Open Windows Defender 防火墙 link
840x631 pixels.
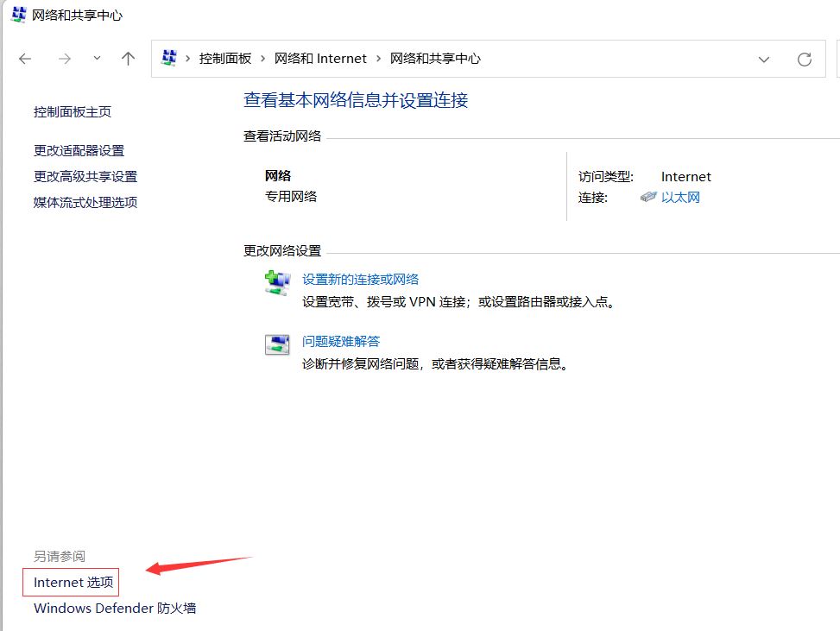115,609
